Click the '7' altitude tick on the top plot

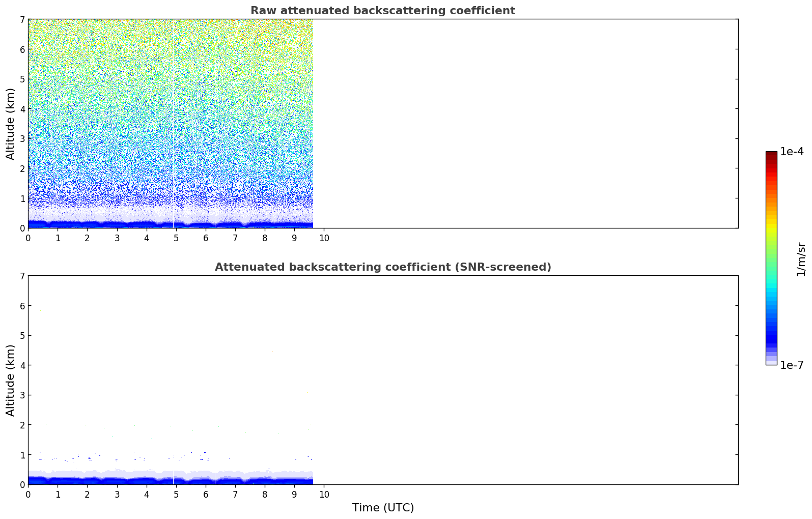pos(22,19)
